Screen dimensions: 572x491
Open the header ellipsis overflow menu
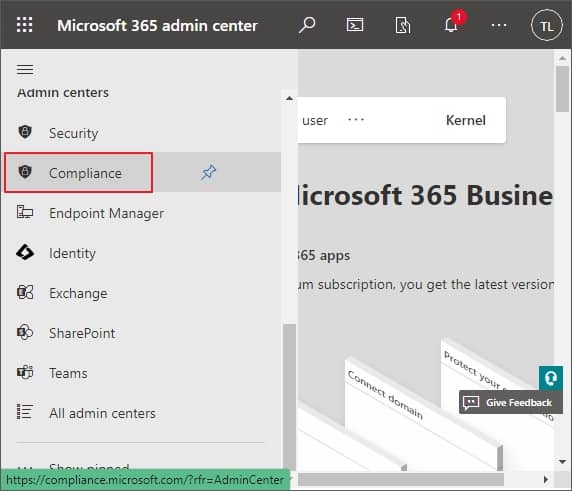[x=499, y=25]
